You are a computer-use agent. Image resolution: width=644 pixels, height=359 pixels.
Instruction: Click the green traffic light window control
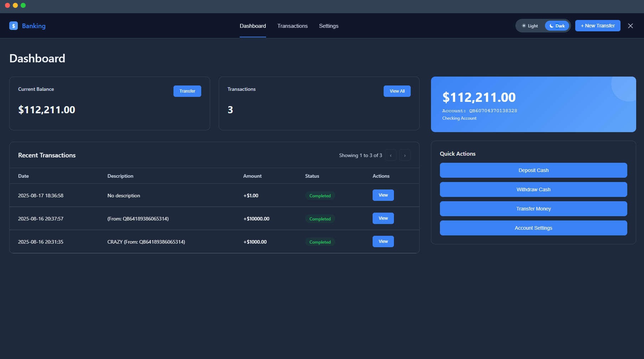(x=23, y=5)
